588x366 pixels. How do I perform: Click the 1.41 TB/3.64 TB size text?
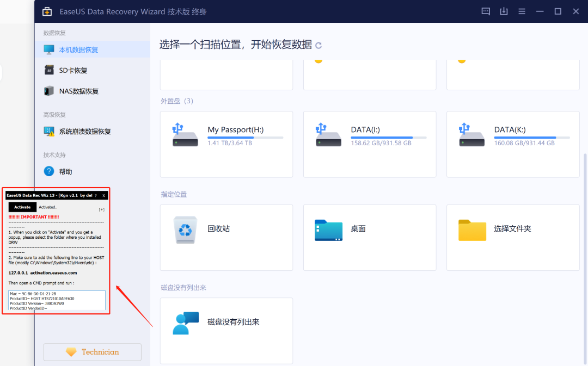tap(230, 143)
